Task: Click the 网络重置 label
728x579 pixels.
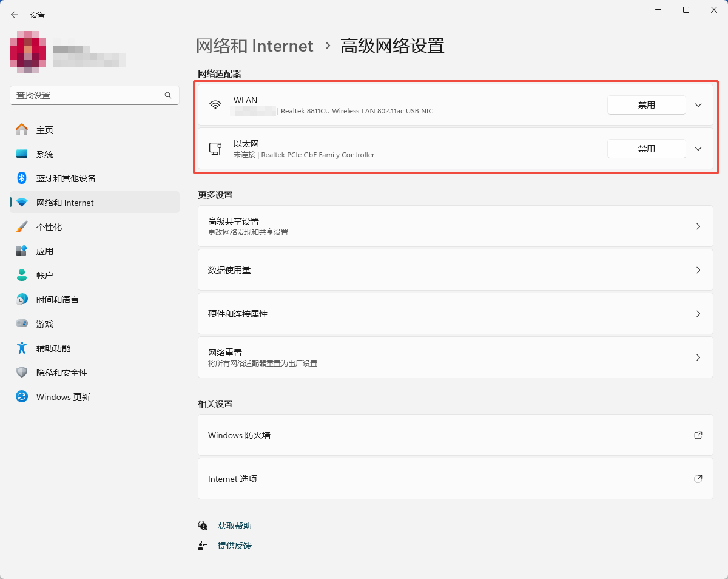Action: [x=225, y=353]
